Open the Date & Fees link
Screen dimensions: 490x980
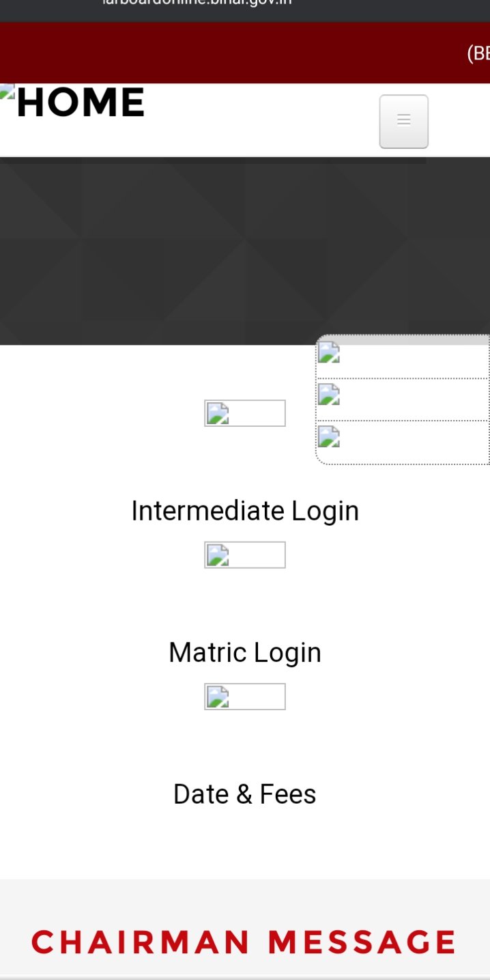(x=245, y=794)
